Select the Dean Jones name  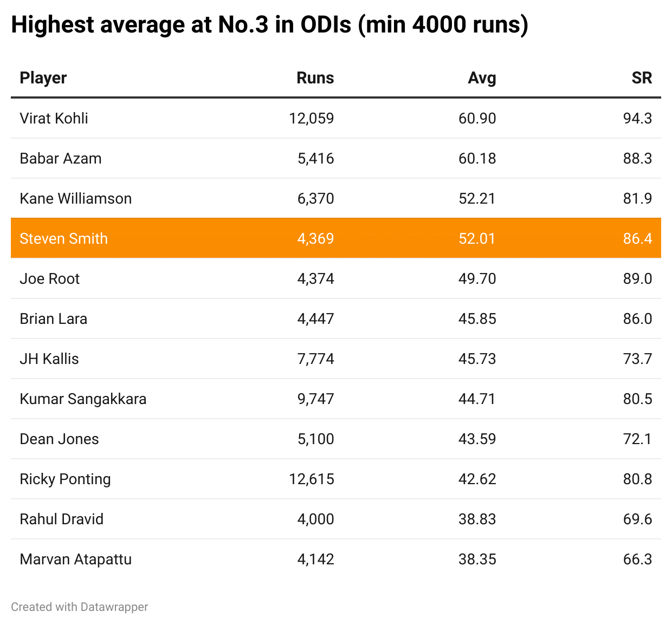click(60, 439)
